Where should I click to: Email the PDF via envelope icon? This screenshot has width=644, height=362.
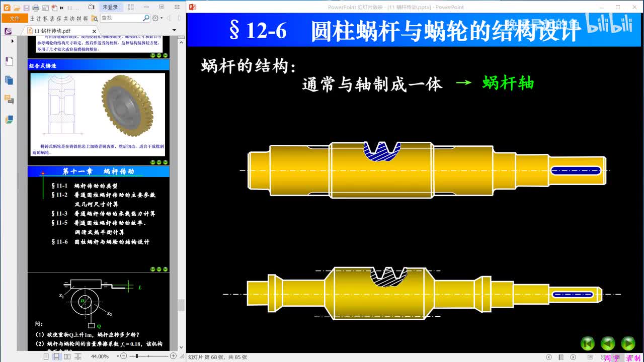45,8
